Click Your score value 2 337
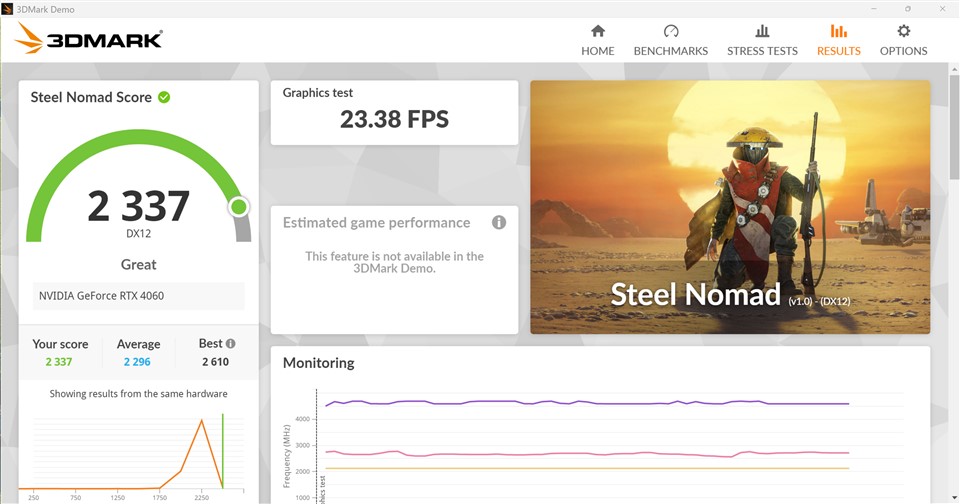The image size is (960, 504). [x=60, y=362]
